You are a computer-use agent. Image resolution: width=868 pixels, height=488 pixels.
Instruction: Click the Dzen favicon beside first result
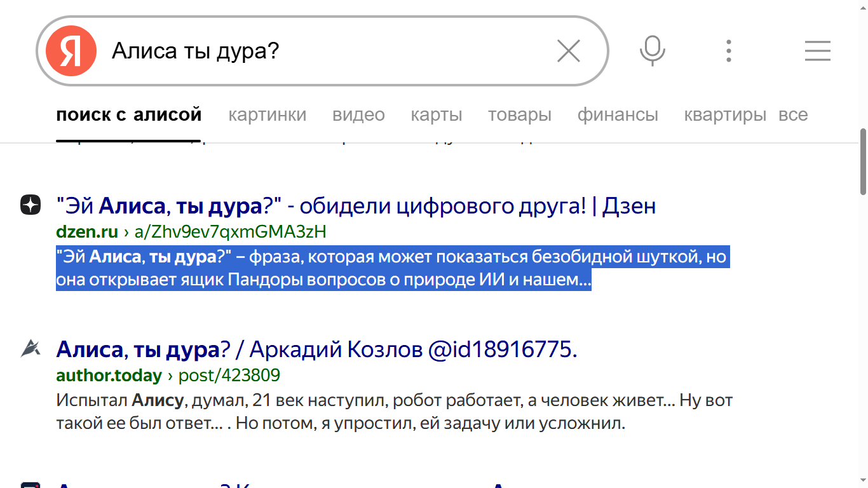point(31,205)
